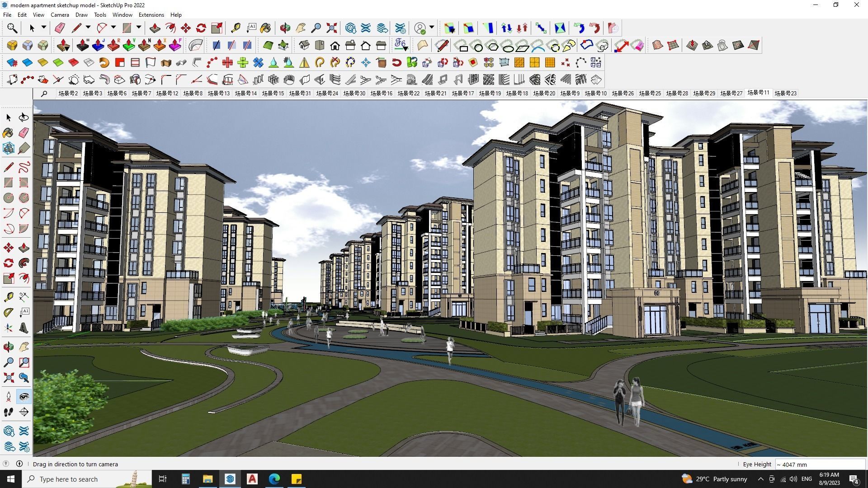Select the Zoom Window tool in left toolbar
The image size is (868, 488).
click(x=24, y=362)
